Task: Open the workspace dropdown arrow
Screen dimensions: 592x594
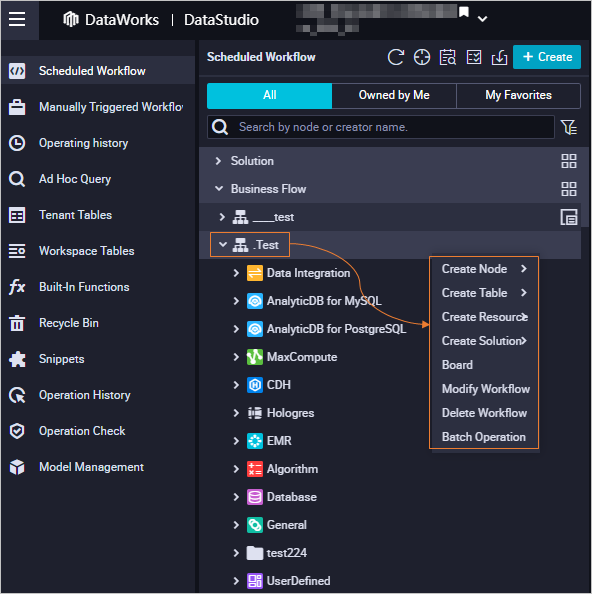Action: 482,19
